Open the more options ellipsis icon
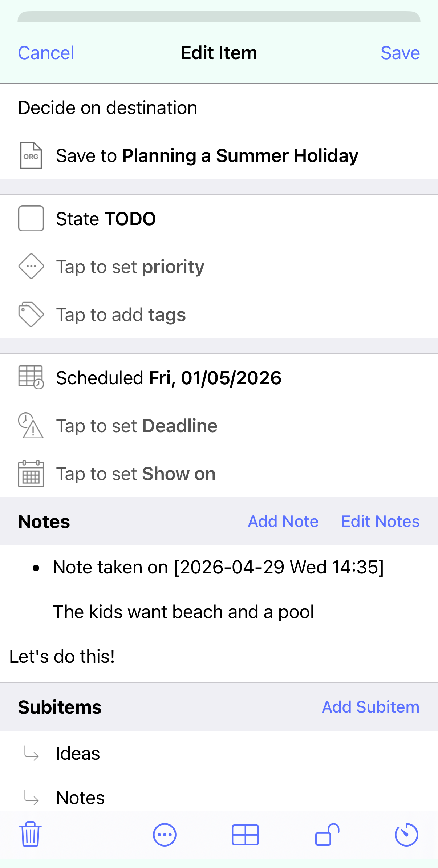This screenshot has width=438, height=868. [x=165, y=835]
